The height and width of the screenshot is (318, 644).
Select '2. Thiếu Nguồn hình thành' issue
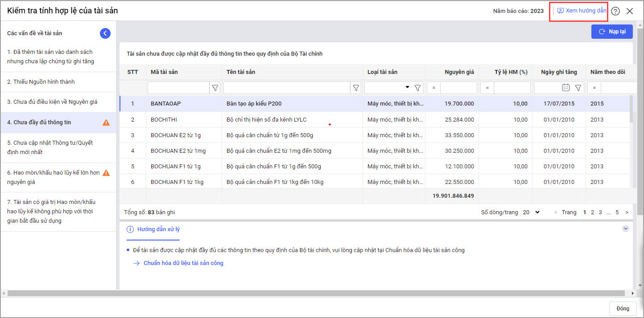point(41,82)
